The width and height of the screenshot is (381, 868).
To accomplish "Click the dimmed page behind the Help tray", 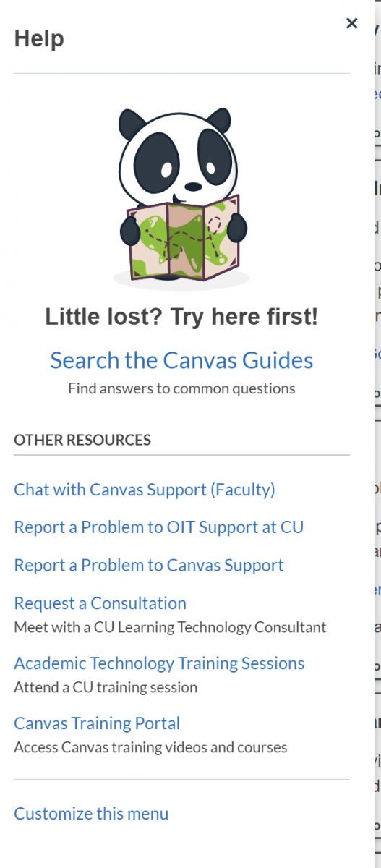I will [x=377, y=434].
